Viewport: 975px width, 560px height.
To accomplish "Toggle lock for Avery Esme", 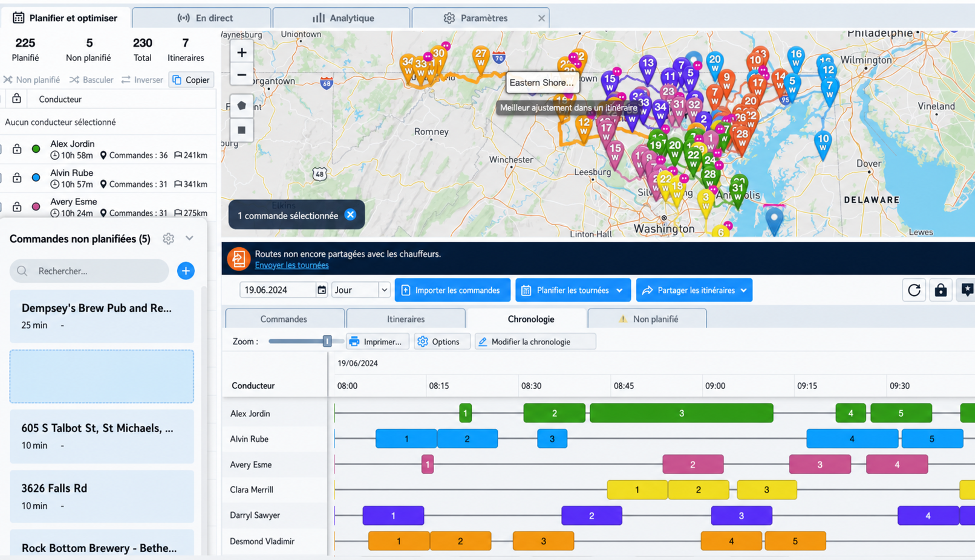I will (17, 207).
